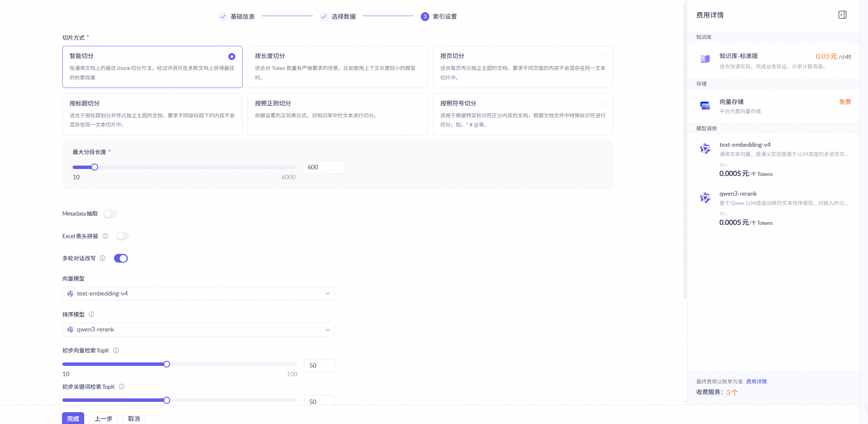
Task: Turn off the 多轮对话改写 switch
Action: pyautogui.click(x=121, y=258)
